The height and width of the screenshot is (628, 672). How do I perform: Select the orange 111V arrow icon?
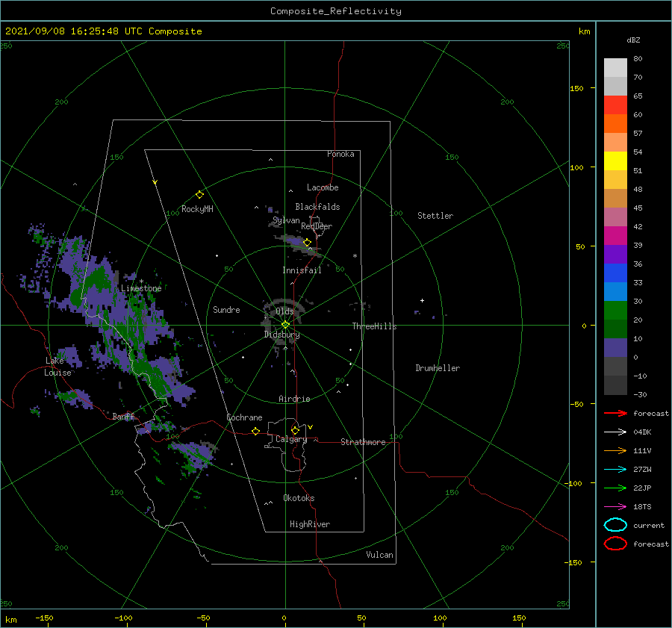click(x=615, y=450)
